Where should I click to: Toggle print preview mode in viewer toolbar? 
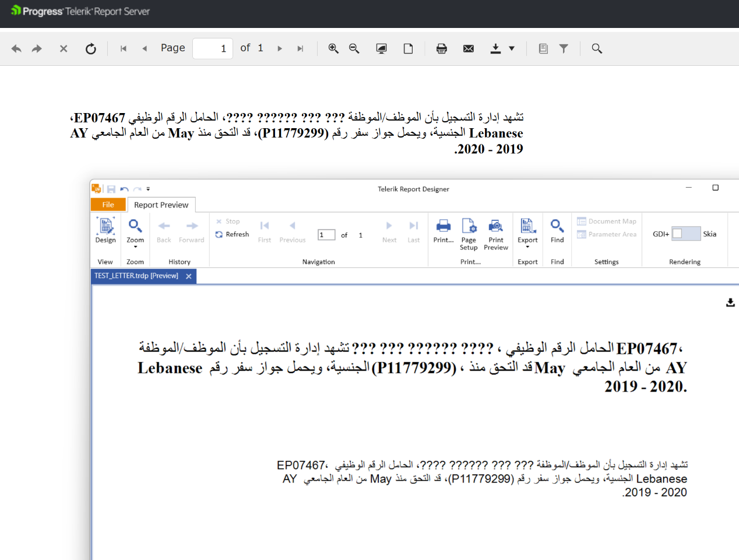tap(381, 48)
